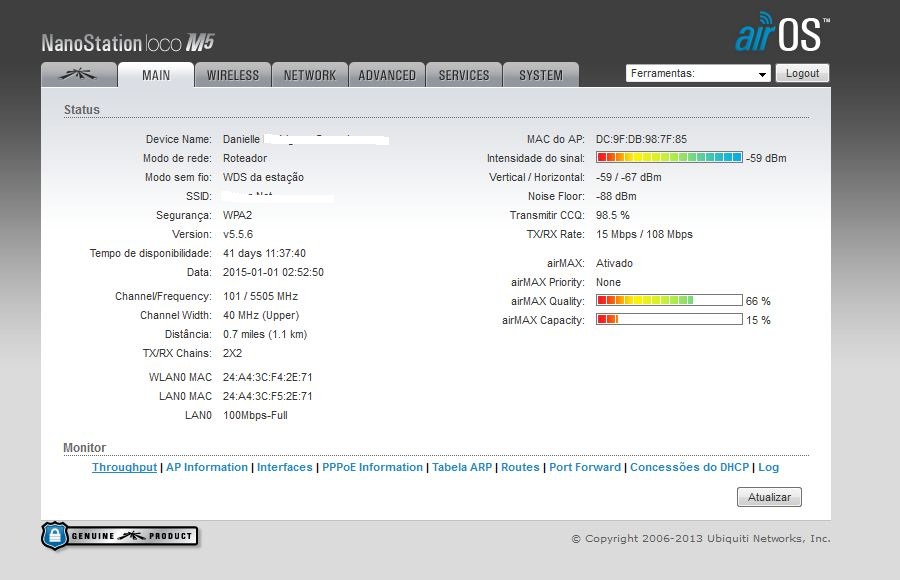
Task: Expand the Ferramentas dropdown
Action: tap(698, 74)
